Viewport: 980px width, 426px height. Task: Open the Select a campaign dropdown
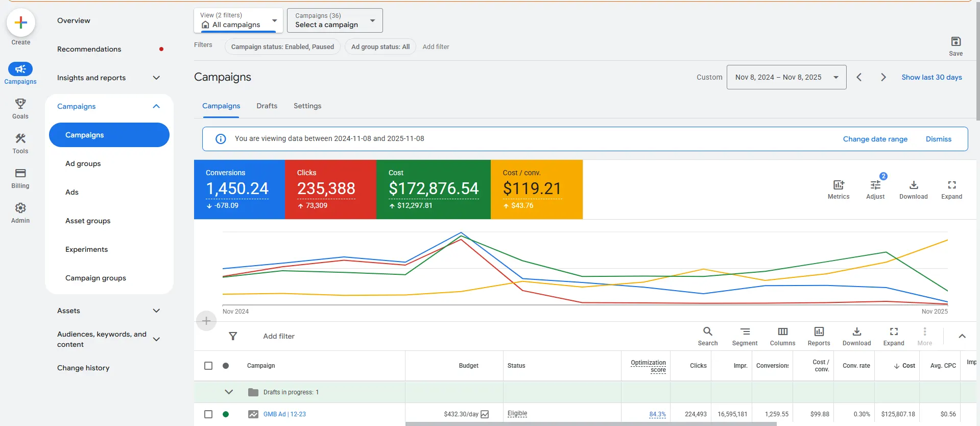(334, 20)
